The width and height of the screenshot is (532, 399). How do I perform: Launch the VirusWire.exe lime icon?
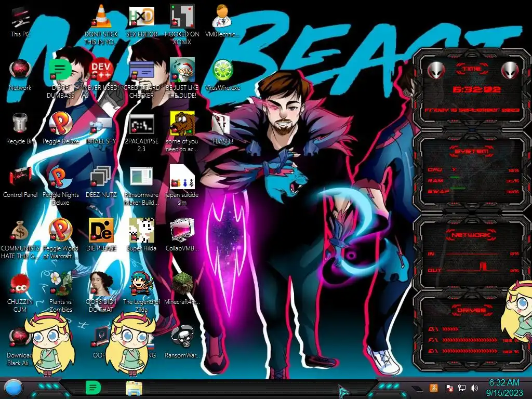(222, 75)
